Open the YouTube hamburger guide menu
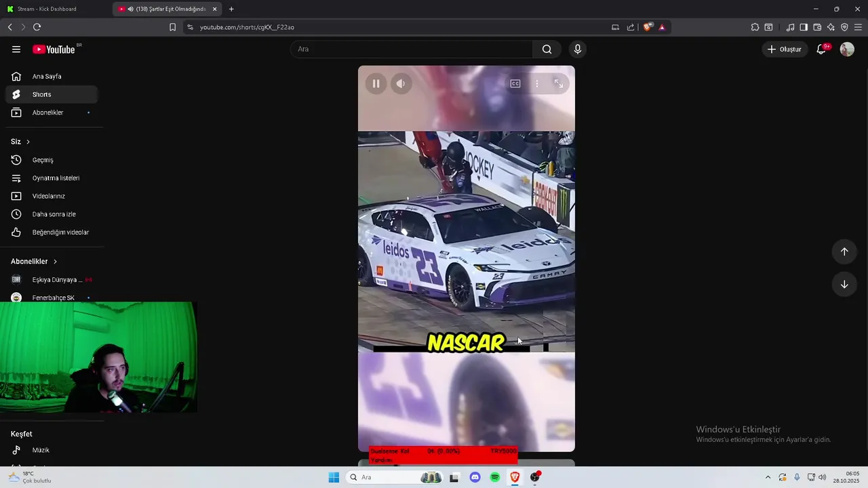The height and width of the screenshot is (488, 868). [16, 49]
